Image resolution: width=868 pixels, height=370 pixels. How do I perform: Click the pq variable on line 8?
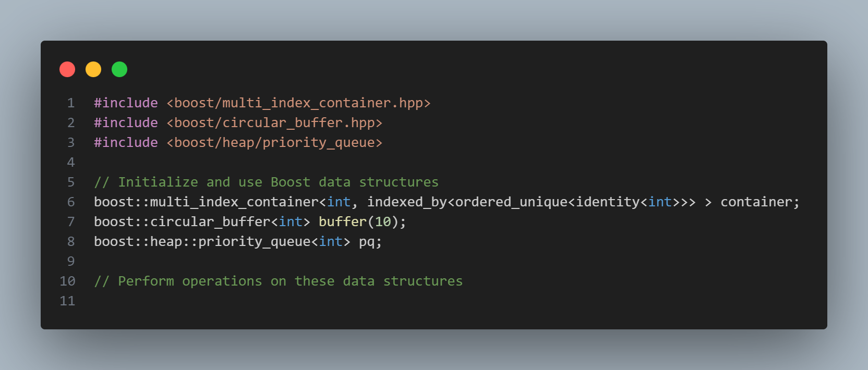tap(367, 242)
